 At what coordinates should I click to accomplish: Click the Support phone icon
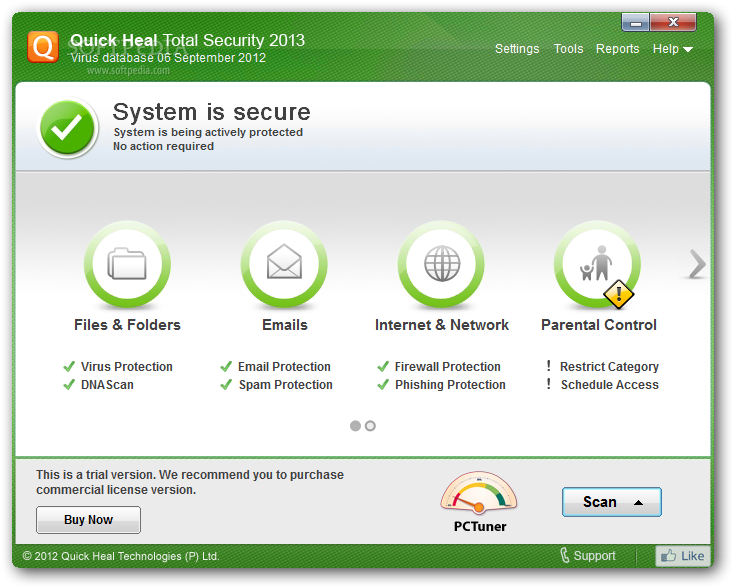click(x=565, y=556)
